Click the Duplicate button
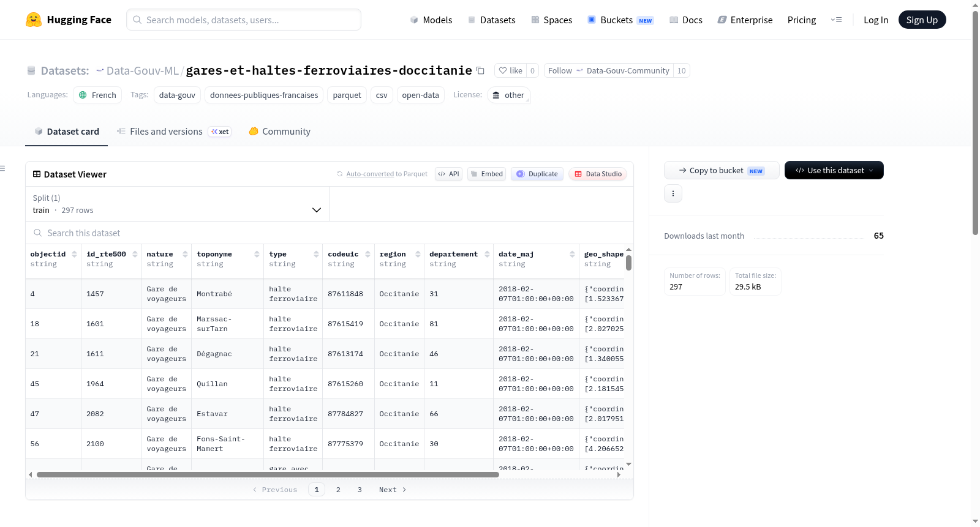 click(x=537, y=174)
